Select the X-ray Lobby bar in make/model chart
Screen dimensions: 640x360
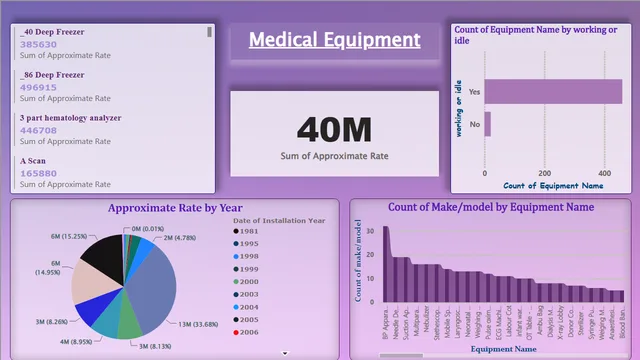[x=560, y=293]
